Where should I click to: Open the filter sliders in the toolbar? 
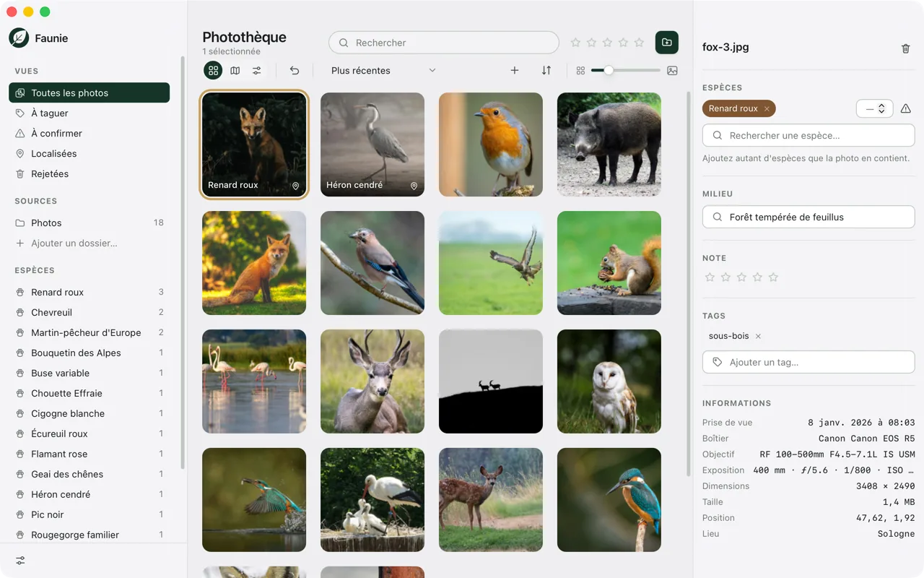tap(257, 70)
